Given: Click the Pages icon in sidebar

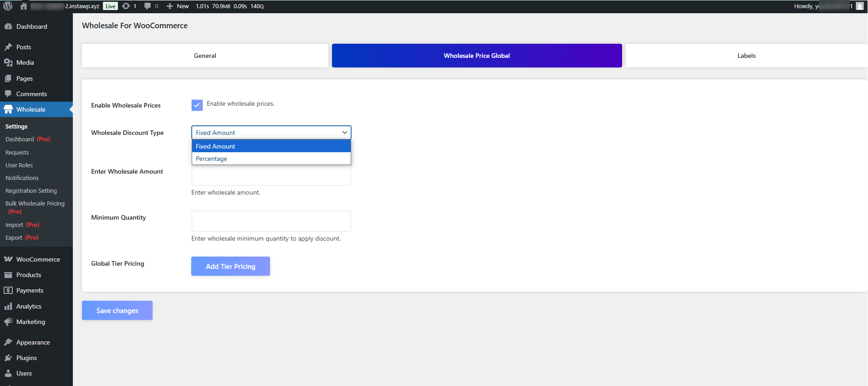Looking at the screenshot, I should click(8, 78).
